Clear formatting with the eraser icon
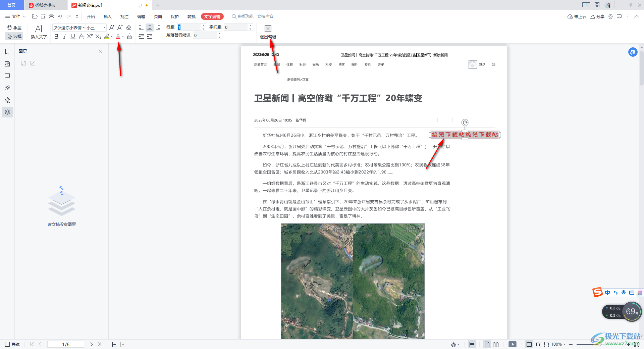The image size is (644, 349). (128, 28)
